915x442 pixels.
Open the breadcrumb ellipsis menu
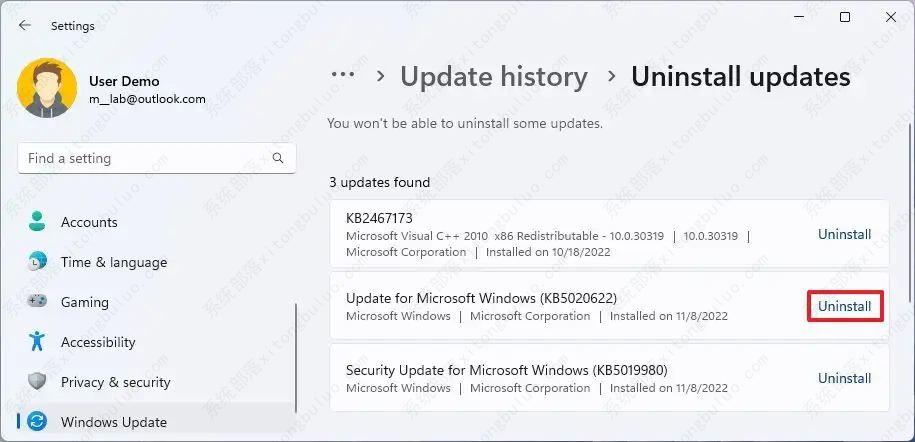pyautogui.click(x=343, y=76)
